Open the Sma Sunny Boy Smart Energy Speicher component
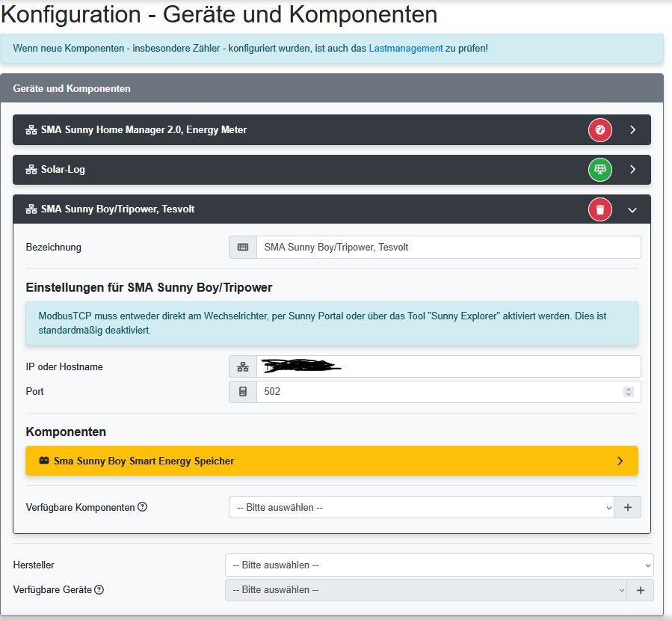The width and height of the screenshot is (672, 620). coord(331,461)
